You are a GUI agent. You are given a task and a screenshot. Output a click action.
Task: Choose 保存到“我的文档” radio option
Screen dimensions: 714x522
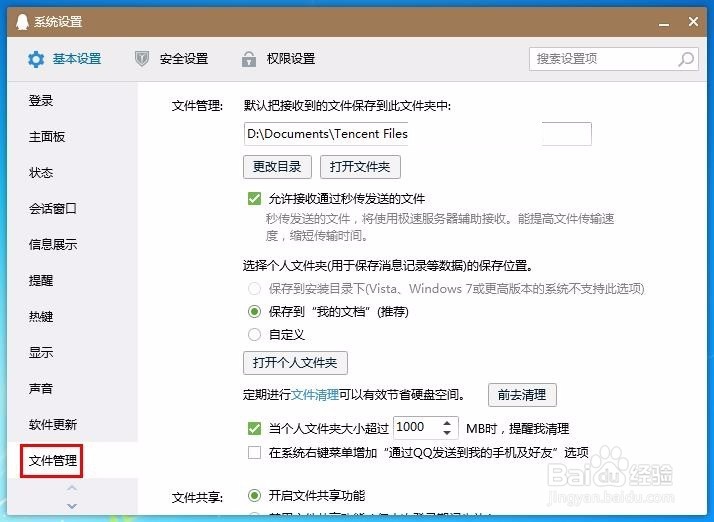tap(254, 312)
